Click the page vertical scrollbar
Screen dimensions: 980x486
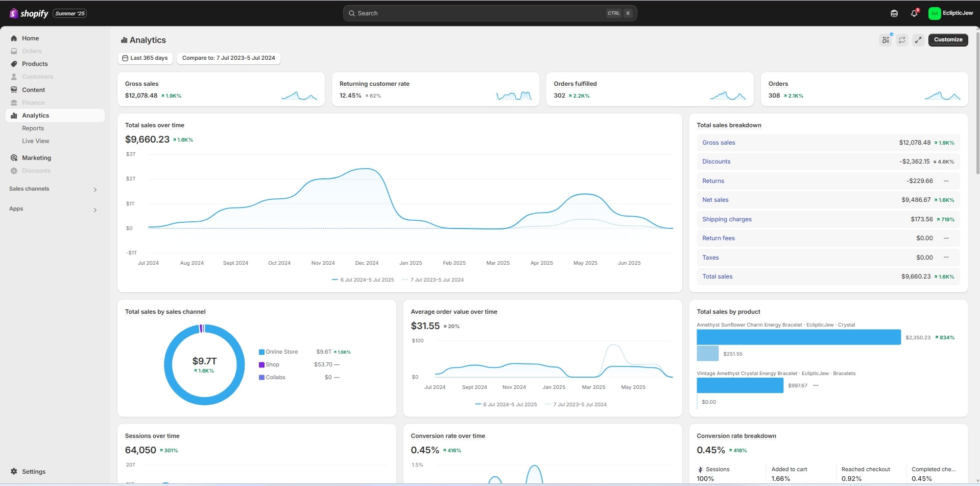(x=977, y=102)
